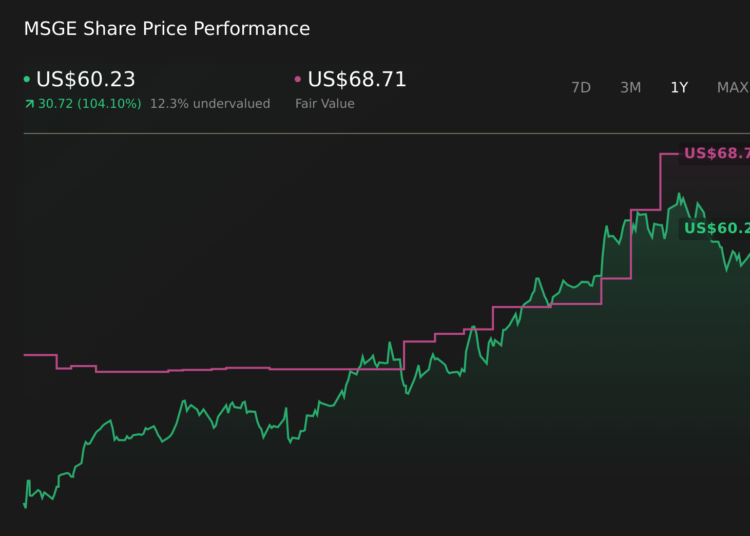Click the US$68.71 fair value figure
Screen dimensions: 750x536
coord(357,79)
